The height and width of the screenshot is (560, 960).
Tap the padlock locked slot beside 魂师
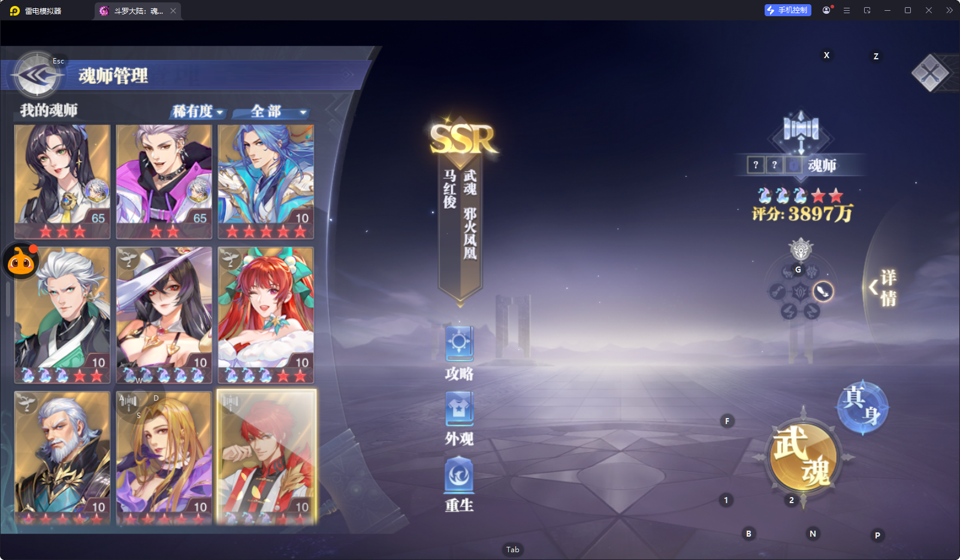[793, 165]
